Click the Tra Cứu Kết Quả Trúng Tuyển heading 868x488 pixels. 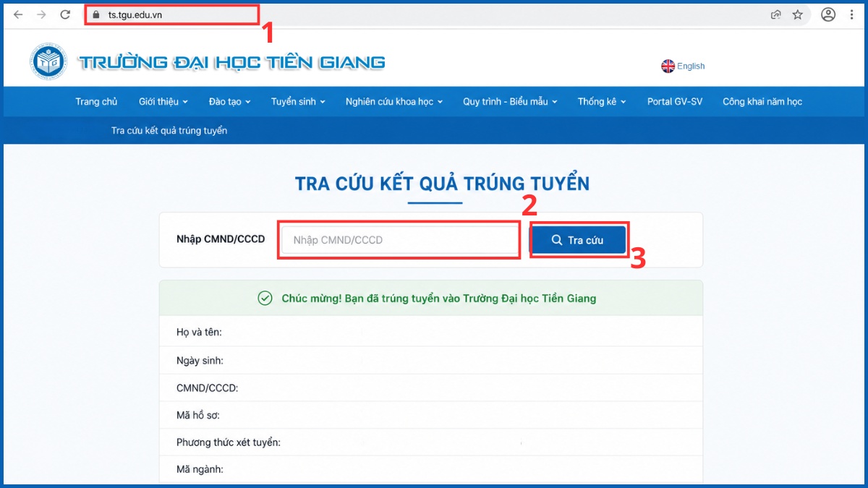442,183
